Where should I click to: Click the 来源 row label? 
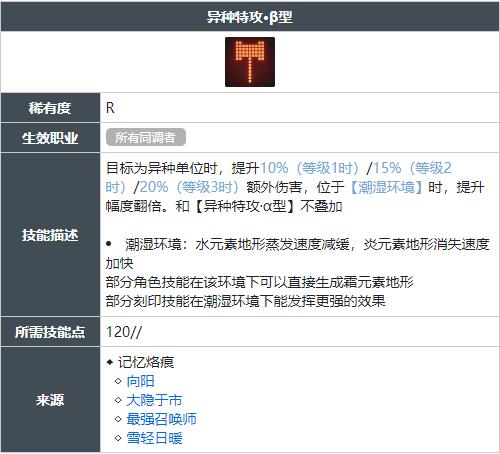(50, 400)
